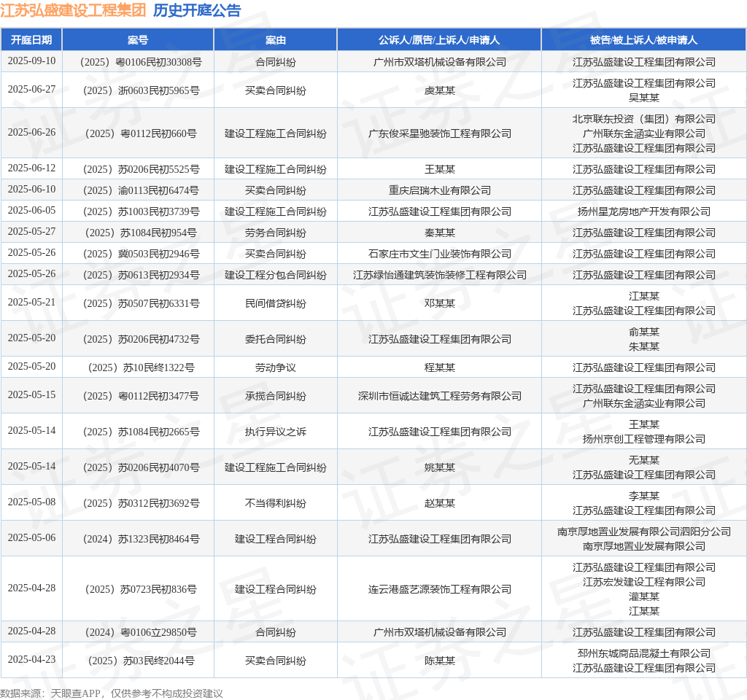
Task: Click plaintiff 石家庄市文生门业装饰有限公司
Action: [440, 254]
